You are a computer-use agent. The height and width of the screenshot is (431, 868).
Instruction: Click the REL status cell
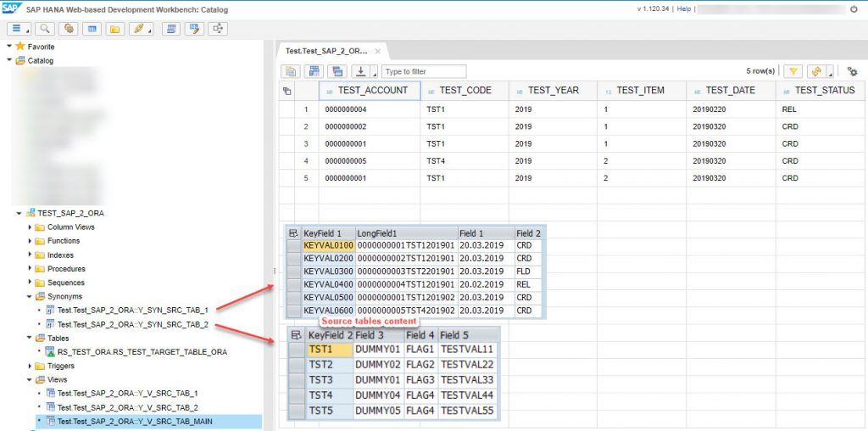click(821, 109)
